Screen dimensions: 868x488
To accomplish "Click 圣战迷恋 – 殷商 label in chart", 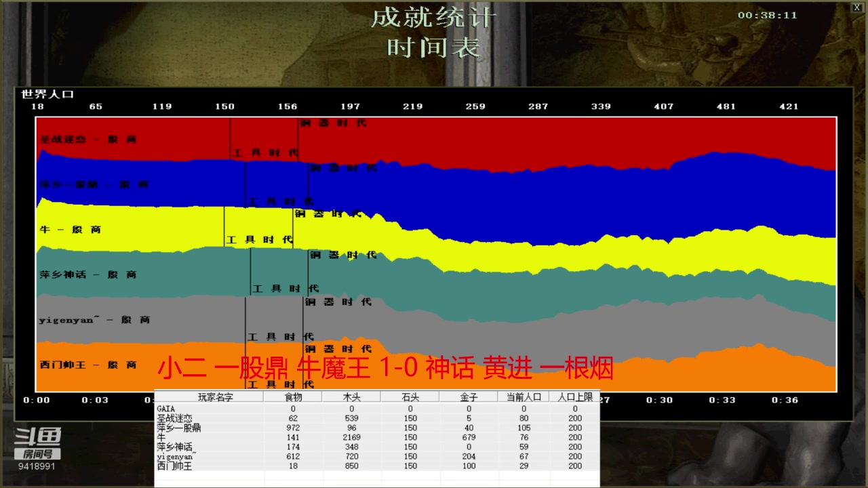I will [88, 139].
